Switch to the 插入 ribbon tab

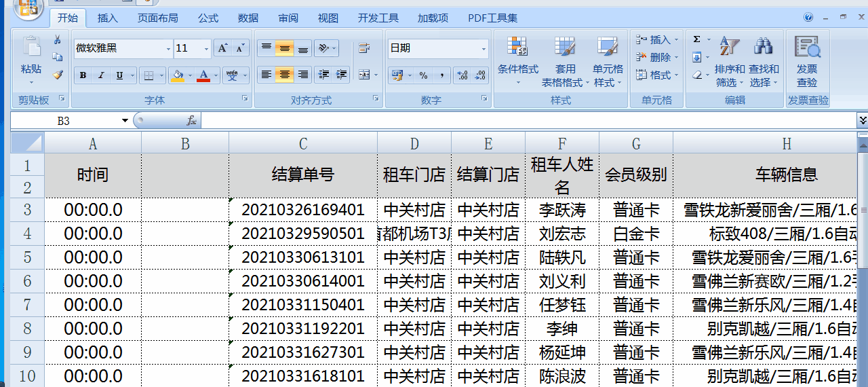(107, 18)
